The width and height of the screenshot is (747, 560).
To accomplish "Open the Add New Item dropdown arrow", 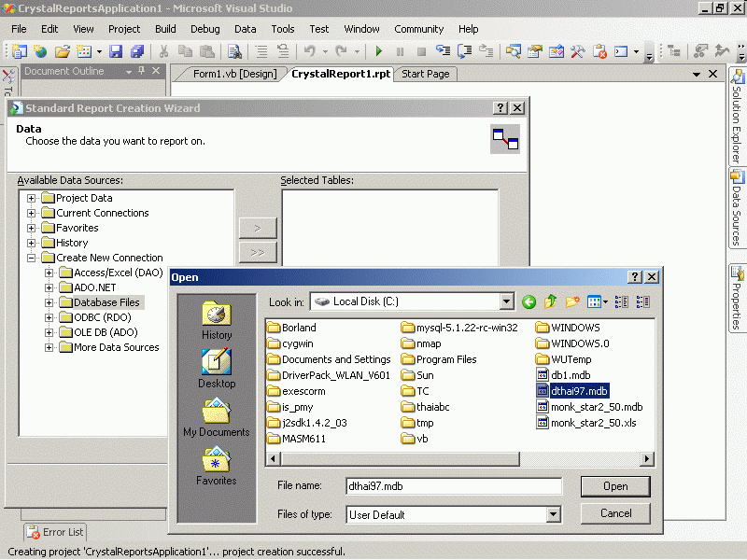I will [99, 51].
